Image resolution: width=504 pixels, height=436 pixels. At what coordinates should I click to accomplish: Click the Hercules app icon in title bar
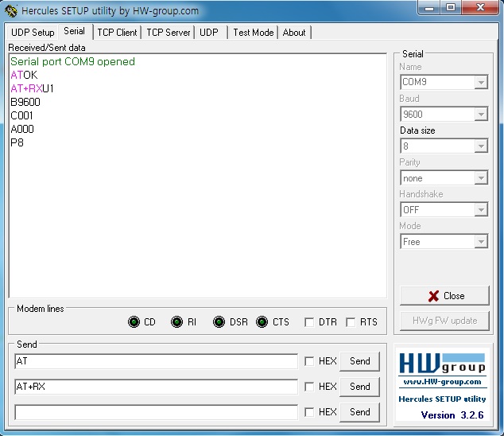(10, 10)
